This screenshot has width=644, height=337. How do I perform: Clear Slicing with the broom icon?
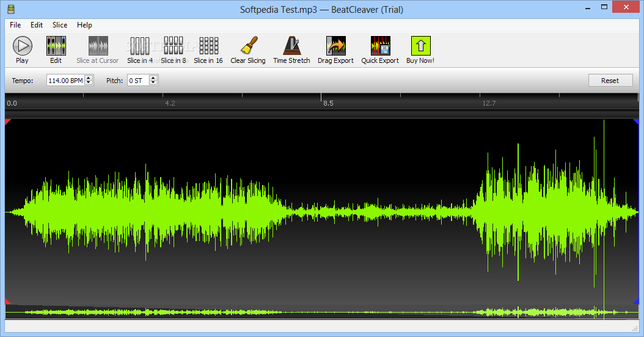[x=249, y=46]
